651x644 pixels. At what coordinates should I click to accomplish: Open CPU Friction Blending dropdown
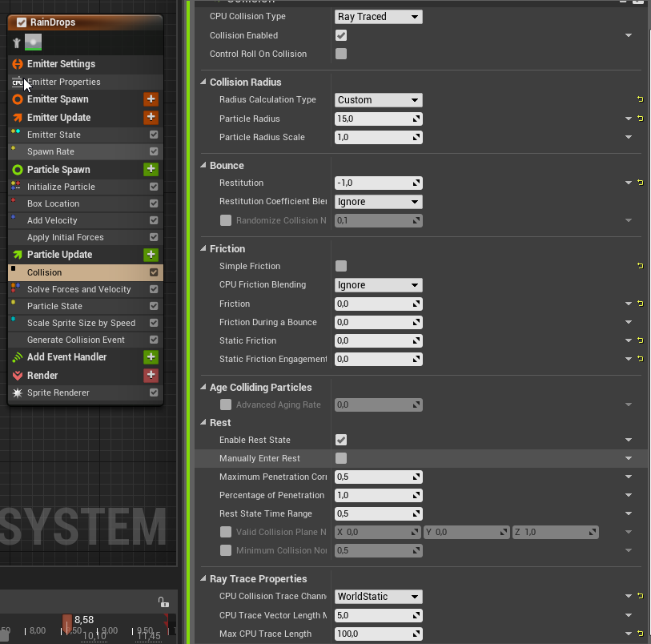click(378, 285)
